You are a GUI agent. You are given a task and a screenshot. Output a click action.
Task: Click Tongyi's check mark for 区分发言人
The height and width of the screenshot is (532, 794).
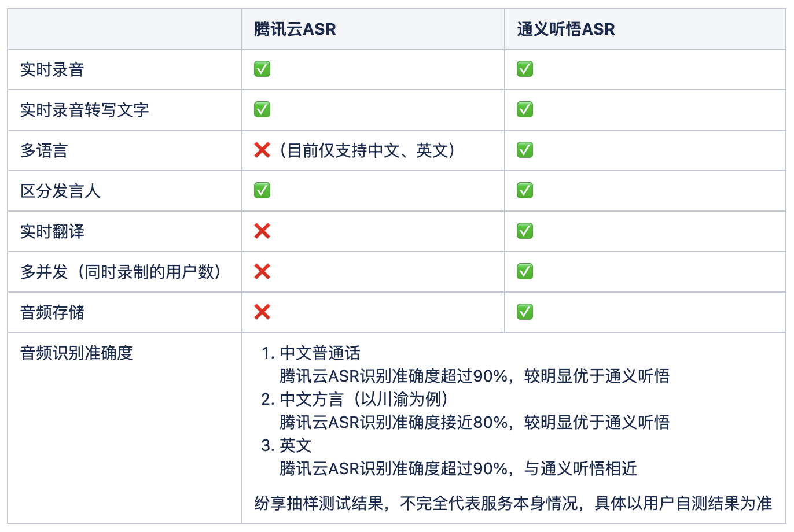point(525,191)
